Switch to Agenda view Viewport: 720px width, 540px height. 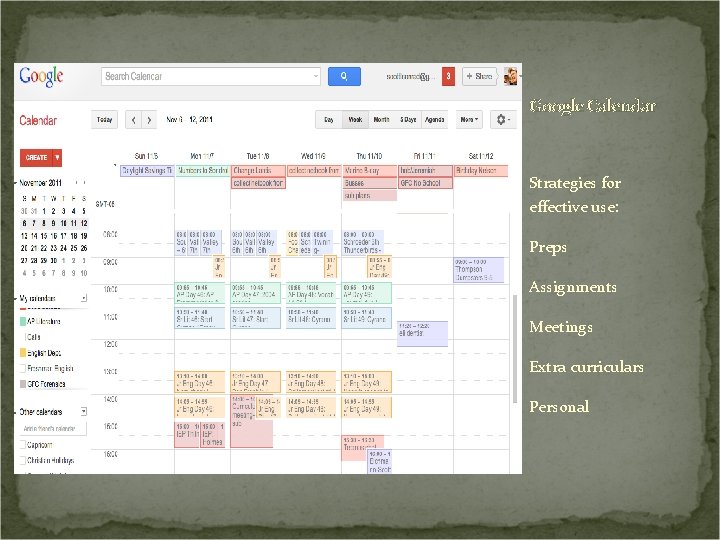point(434,120)
